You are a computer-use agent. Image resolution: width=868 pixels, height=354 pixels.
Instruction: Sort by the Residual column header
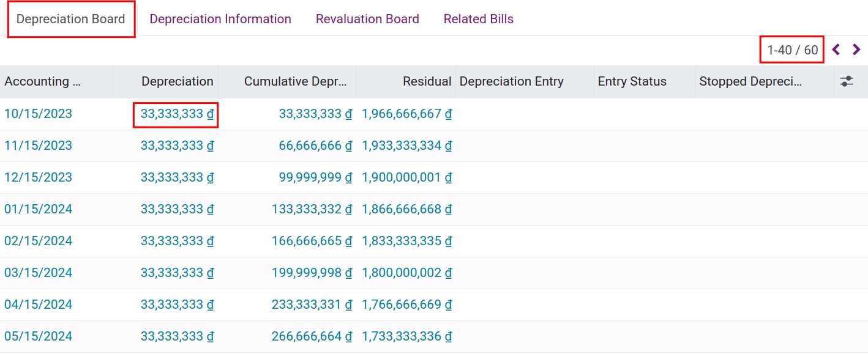click(x=427, y=81)
